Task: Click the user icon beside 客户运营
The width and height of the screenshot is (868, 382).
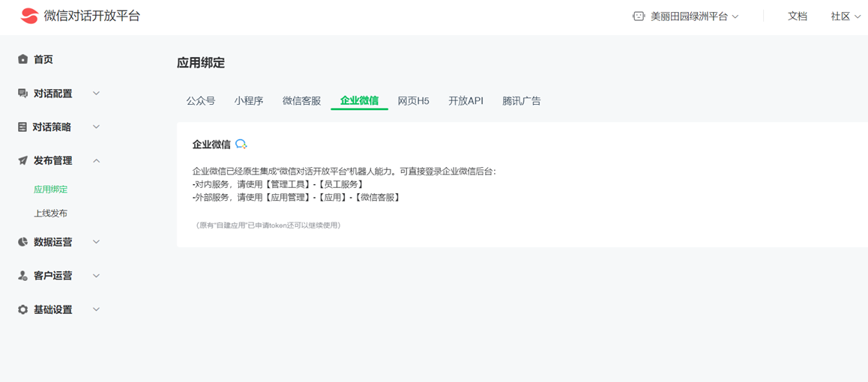Action: click(22, 276)
